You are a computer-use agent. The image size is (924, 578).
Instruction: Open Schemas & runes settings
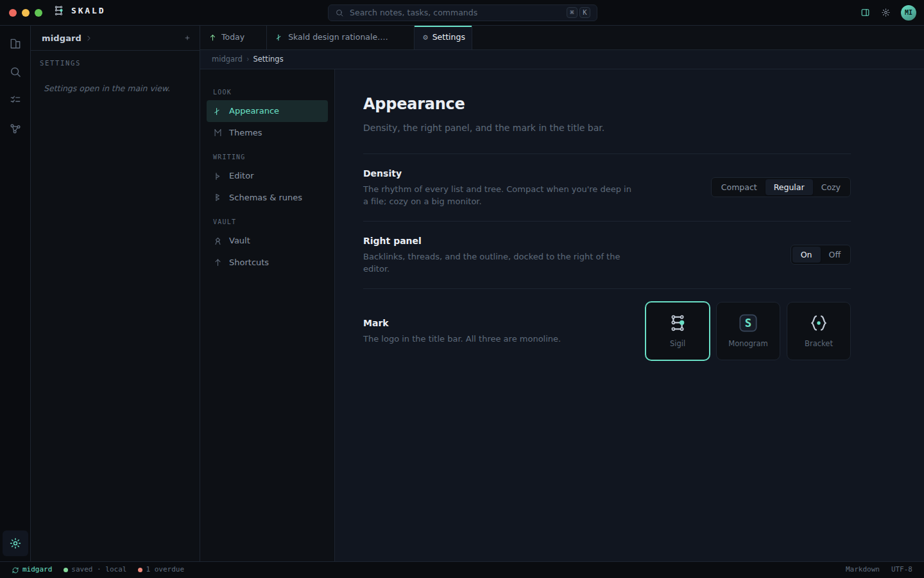click(x=267, y=198)
